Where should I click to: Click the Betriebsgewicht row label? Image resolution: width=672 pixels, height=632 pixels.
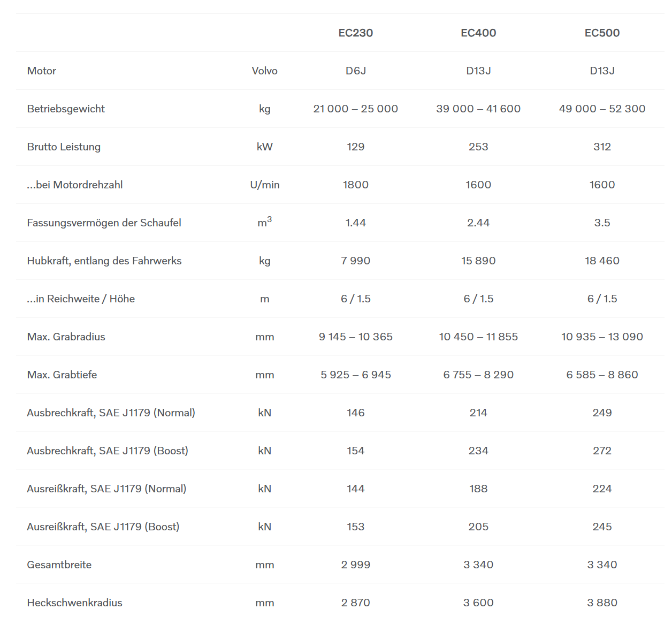(66, 109)
